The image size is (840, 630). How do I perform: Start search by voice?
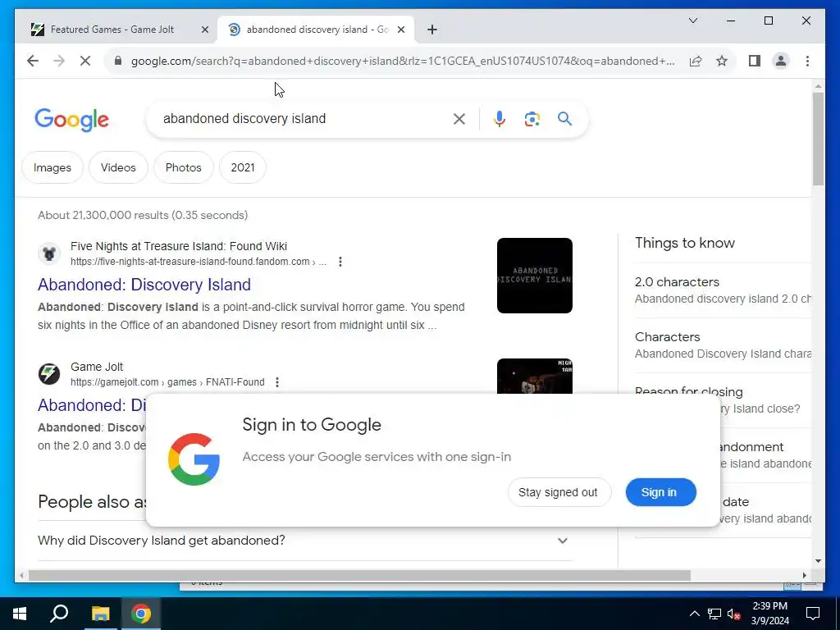500,119
